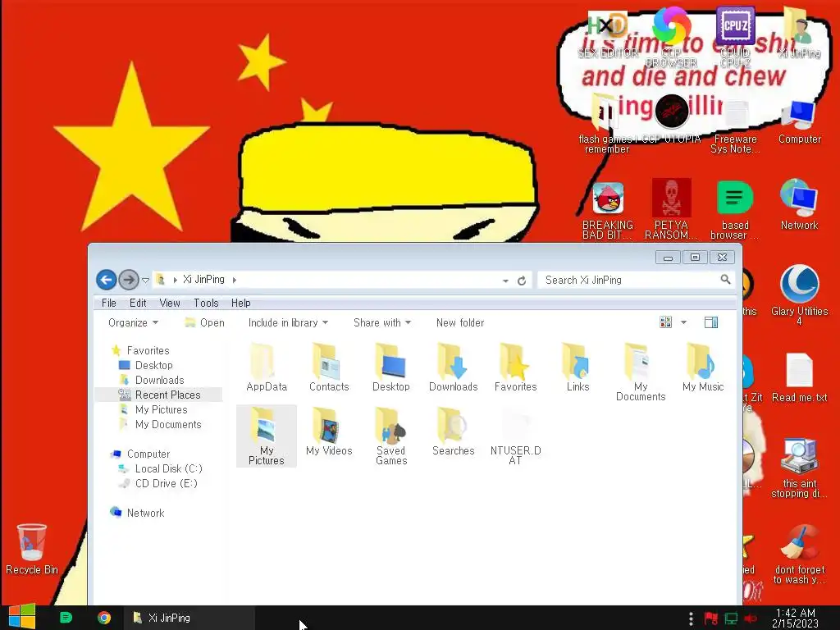Screen dimensions: 840x630
Task: Open the Recycle Bin desktop icon
Action: [32, 549]
